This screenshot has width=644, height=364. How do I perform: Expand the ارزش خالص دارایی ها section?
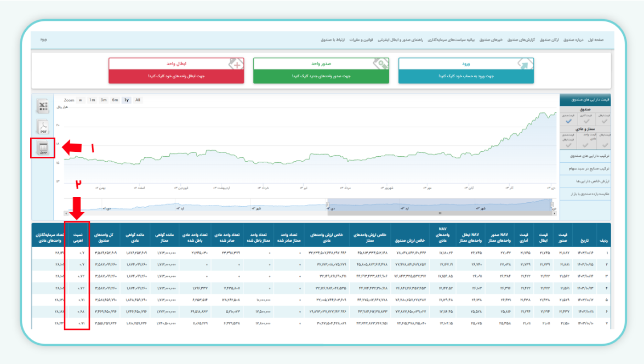[x=586, y=181]
